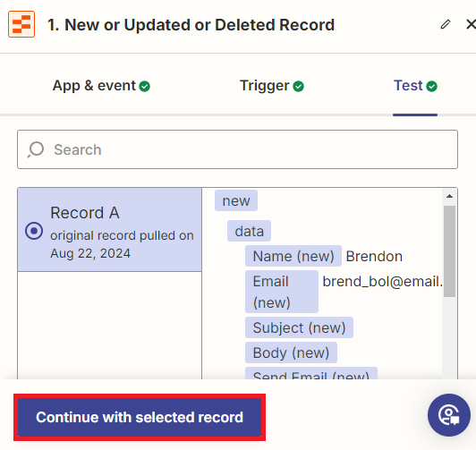Click the step title 'New or Updated or Deleted Record'

coord(200,24)
